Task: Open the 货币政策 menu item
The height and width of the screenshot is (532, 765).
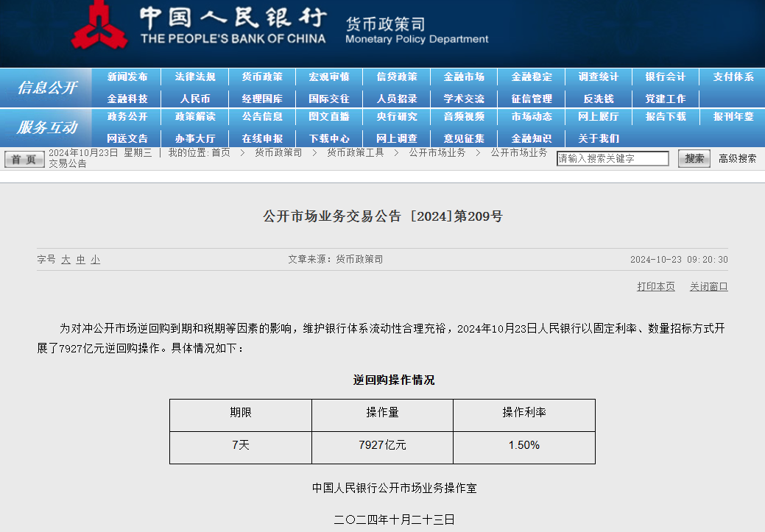Action: click(x=262, y=77)
